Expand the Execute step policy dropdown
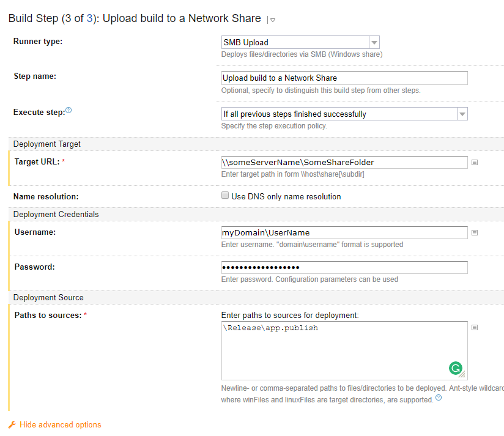The image size is (504, 436). pos(344,114)
